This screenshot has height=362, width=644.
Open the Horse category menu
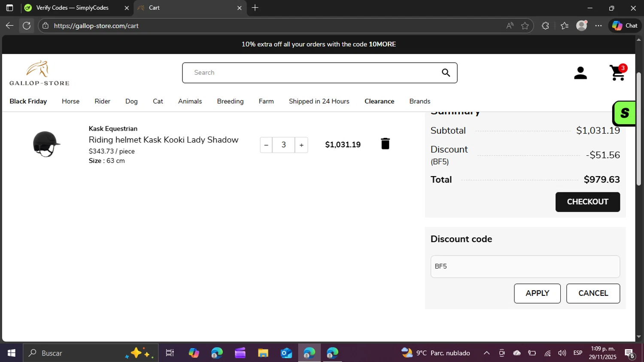[x=70, y=101]
